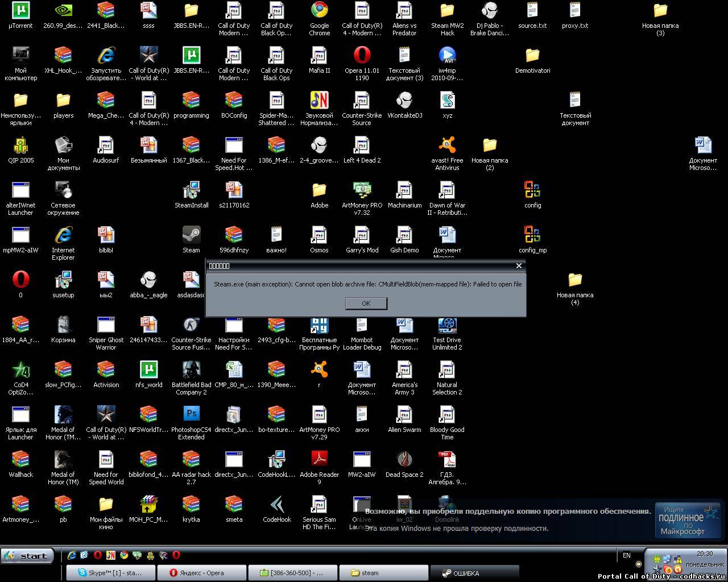The width and height of the screenshot is (728, 582).
Task: Open the Сетевое окружение icon
Action: click(x=63, y=198)
